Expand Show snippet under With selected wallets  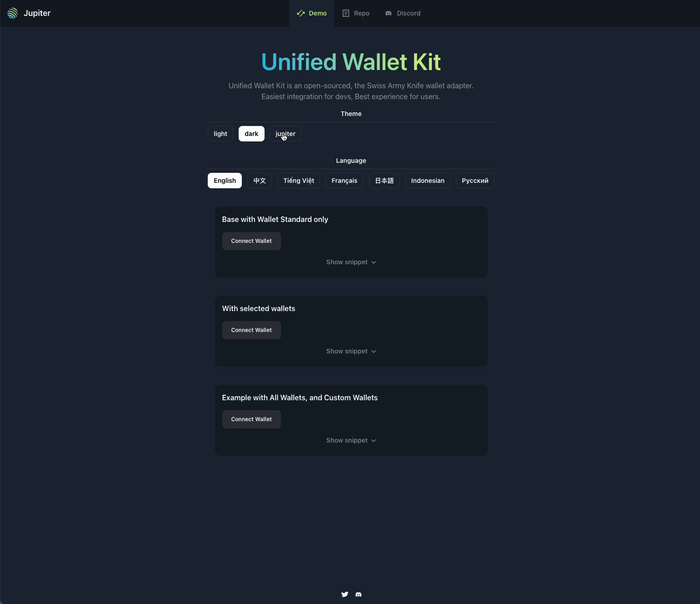click(351, 351)
